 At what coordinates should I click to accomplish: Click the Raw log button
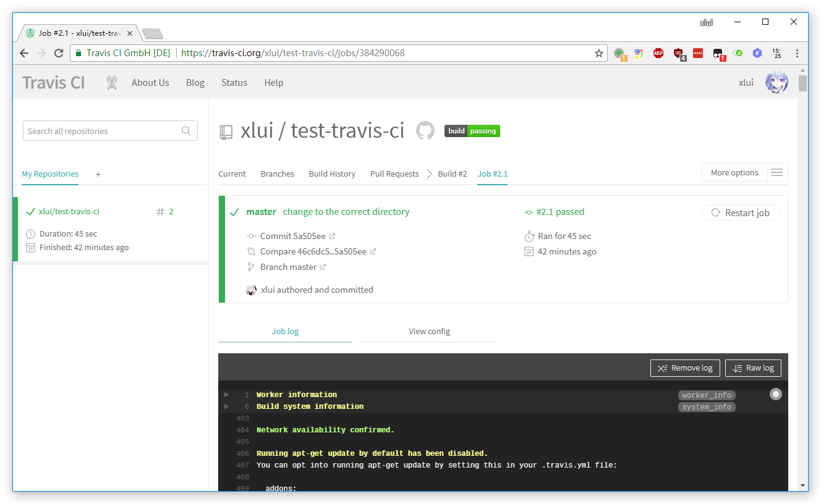click(753, 368)
